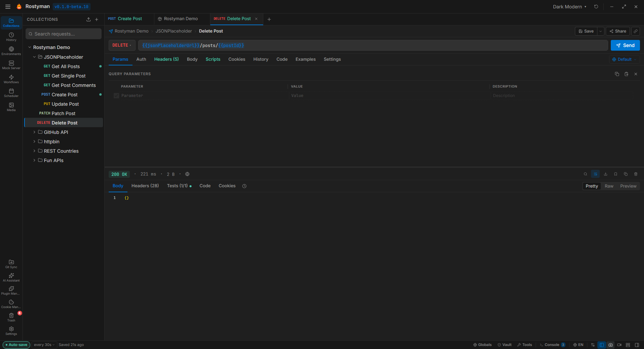Open the DELETE method dropdown

point(122,45)
